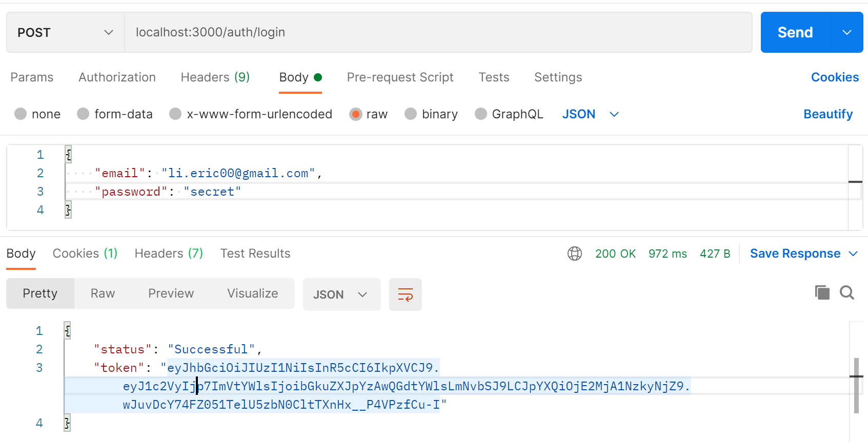Open the Visualize response view
Screen dimensions: 868x442
(x=252, y=293)
